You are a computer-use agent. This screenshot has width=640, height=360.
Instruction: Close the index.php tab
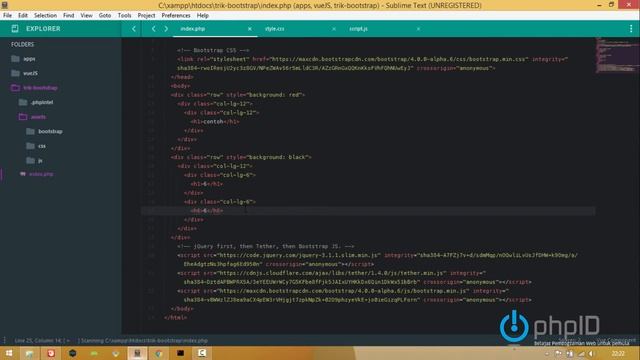tap(249, 29)
